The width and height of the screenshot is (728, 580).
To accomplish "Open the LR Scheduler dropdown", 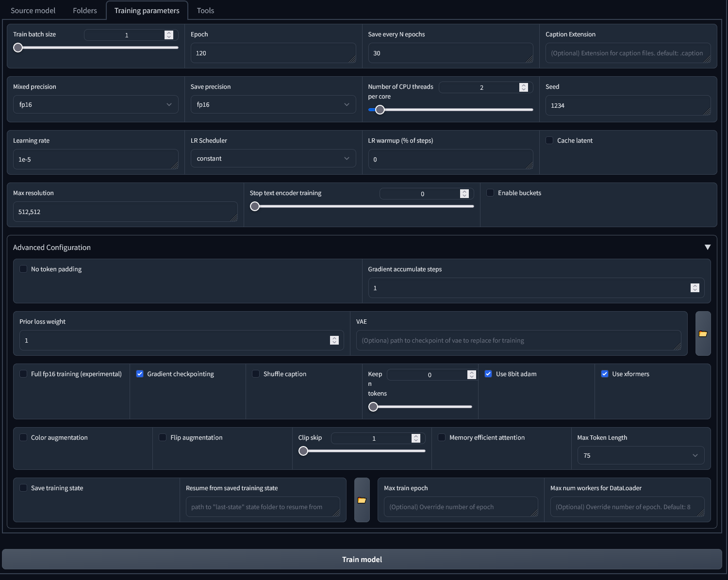I will tap(273, 158).
